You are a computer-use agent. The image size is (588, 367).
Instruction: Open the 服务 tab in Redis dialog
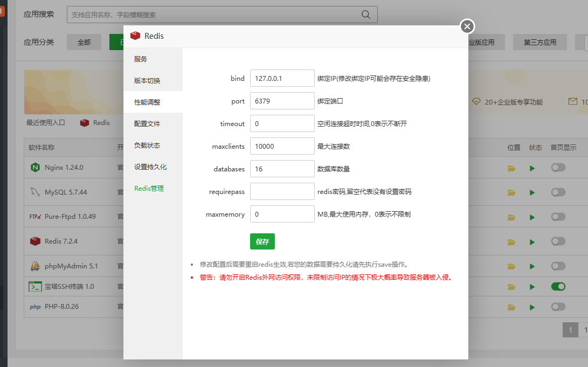[153, 59]
